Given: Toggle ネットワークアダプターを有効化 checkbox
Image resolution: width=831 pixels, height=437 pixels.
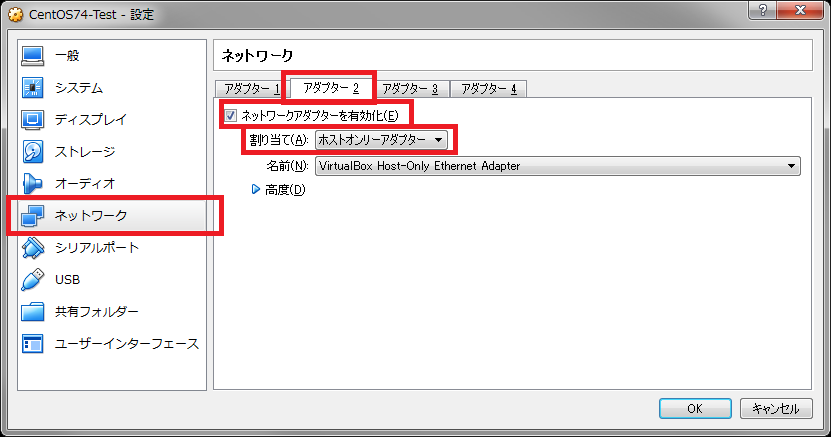Looking at the screenshot, I should pyautogui.click(x=231, y=115).
